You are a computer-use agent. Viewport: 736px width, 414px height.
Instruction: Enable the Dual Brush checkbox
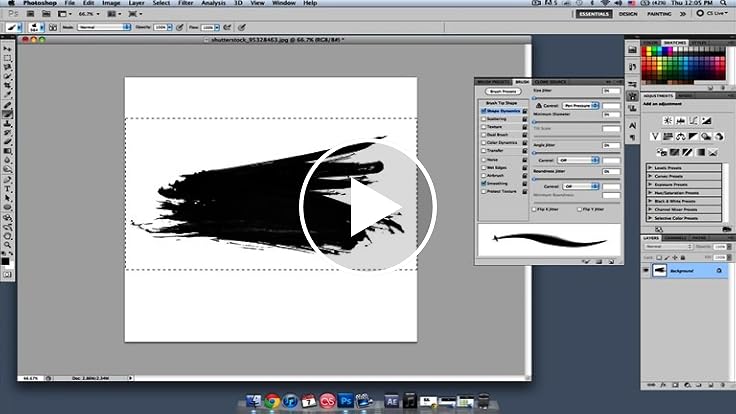point(483,135)
